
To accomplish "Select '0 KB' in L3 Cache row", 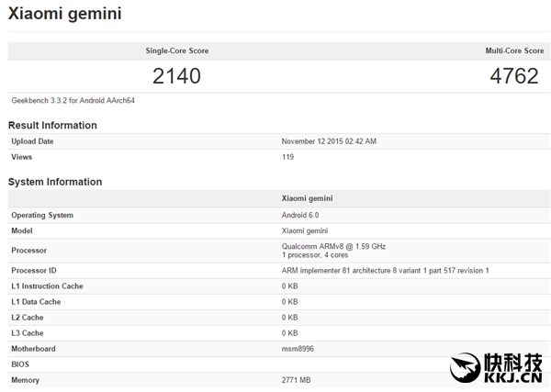I will pos(289,333).
